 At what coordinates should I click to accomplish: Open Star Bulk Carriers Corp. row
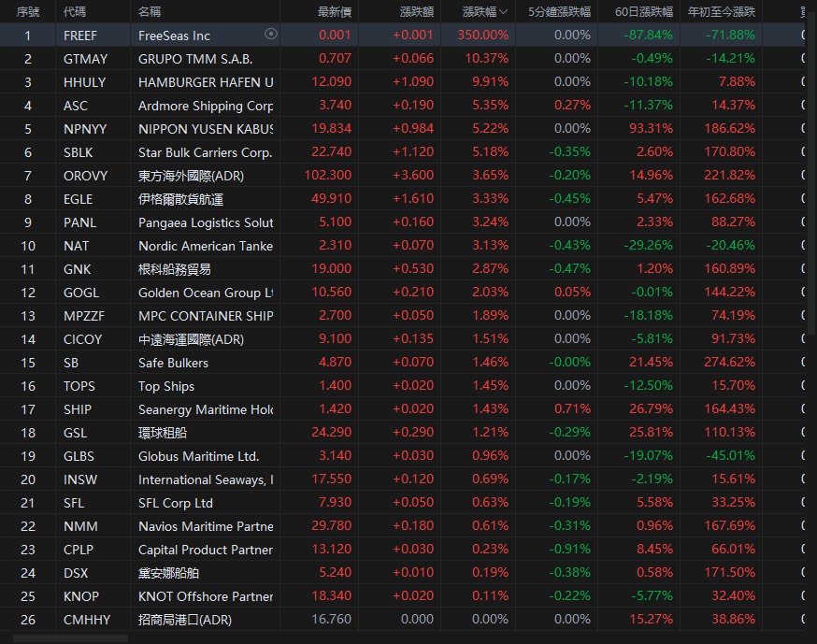pos(402,152)
